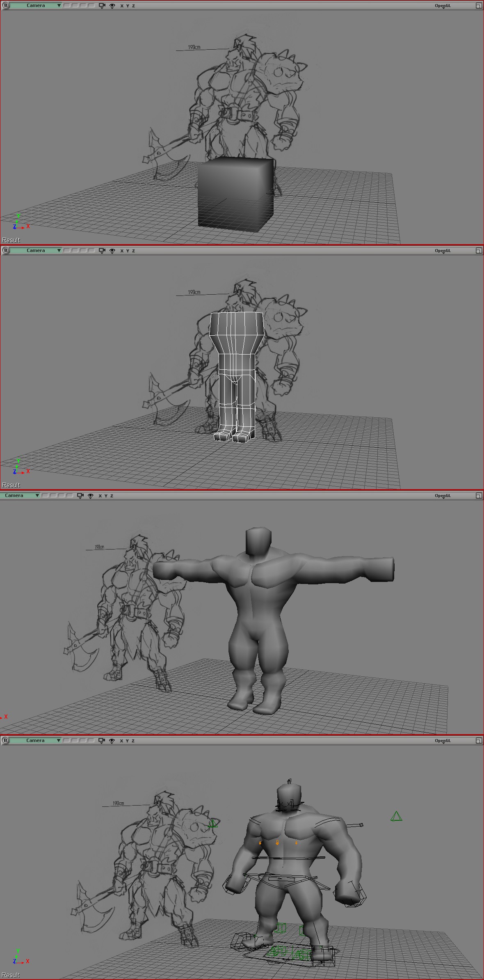The width and height of the screenshot is (484, 980).
Task: Open the OpenGL display mode dropdown in the wireframe legs viewport
Action: coord(443,251)
